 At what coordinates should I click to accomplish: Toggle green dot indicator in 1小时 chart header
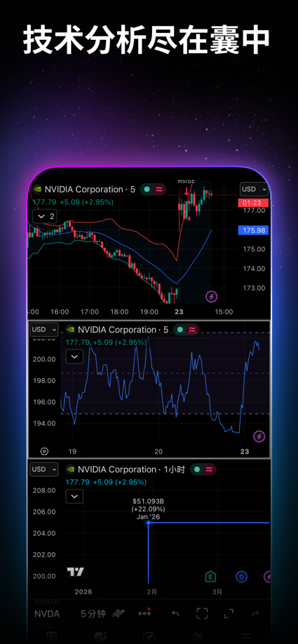tap(197, 470)
